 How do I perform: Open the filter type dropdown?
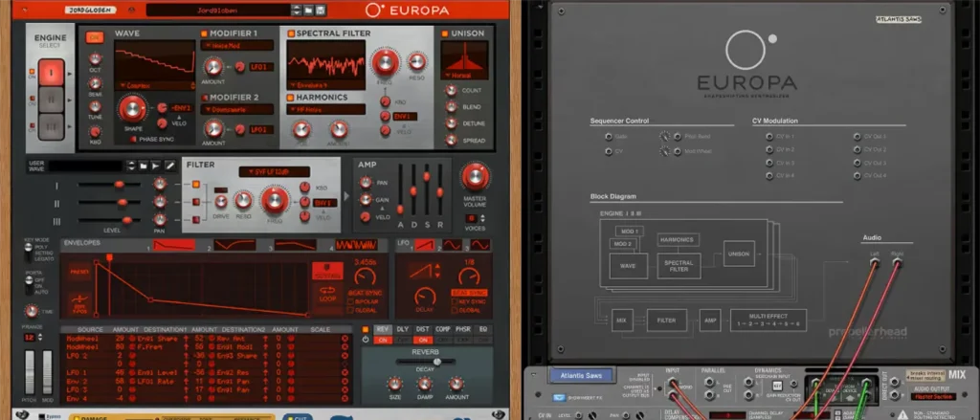[x=275, y=172]
